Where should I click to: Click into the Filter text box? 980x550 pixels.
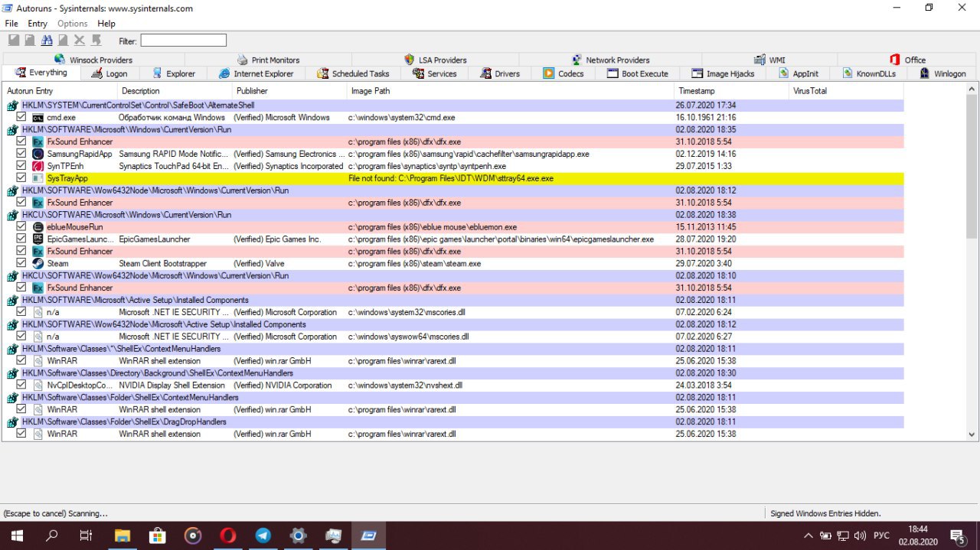183,40
